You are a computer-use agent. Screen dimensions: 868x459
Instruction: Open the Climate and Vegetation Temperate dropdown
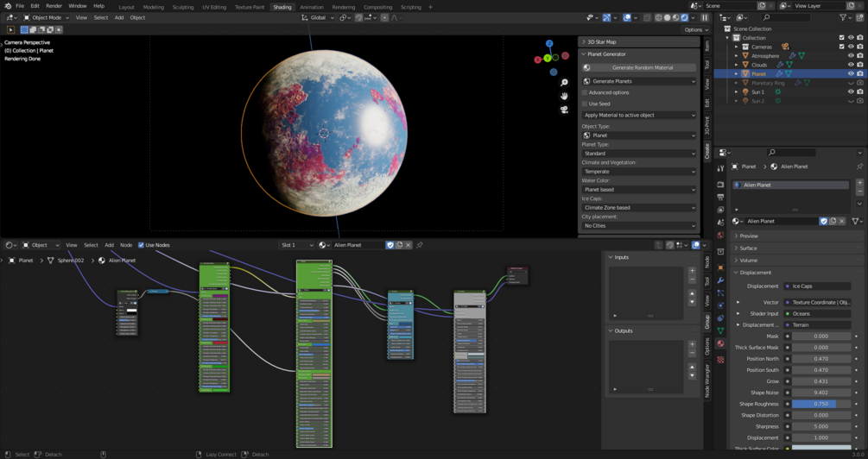[x=639, y=172]
